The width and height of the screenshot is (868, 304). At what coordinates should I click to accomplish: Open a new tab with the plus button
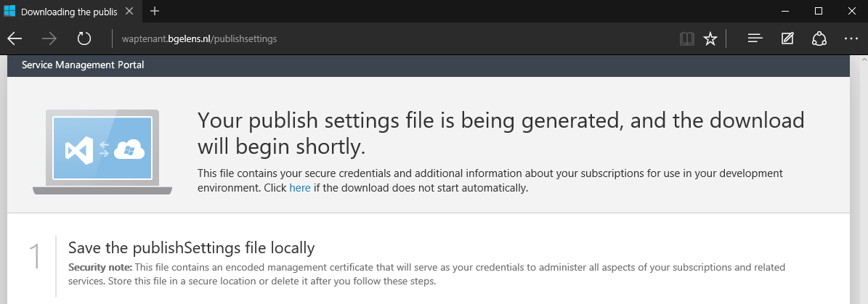point(155,12)
